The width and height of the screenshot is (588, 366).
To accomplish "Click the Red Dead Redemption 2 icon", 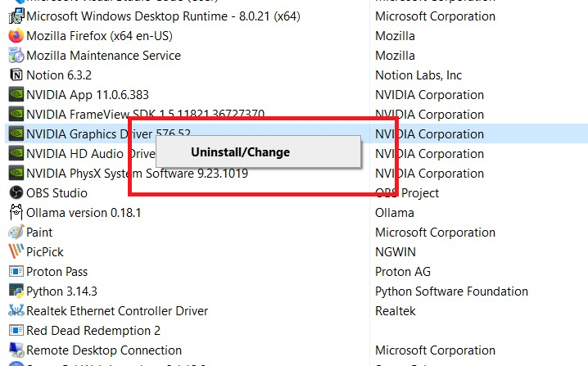I will 16,330.
